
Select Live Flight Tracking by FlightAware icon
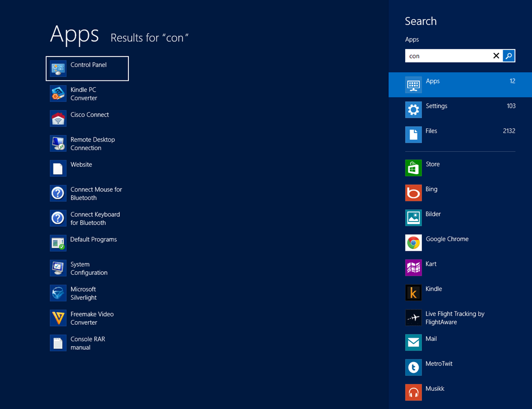pyautogui.click(x=413, y=318)
